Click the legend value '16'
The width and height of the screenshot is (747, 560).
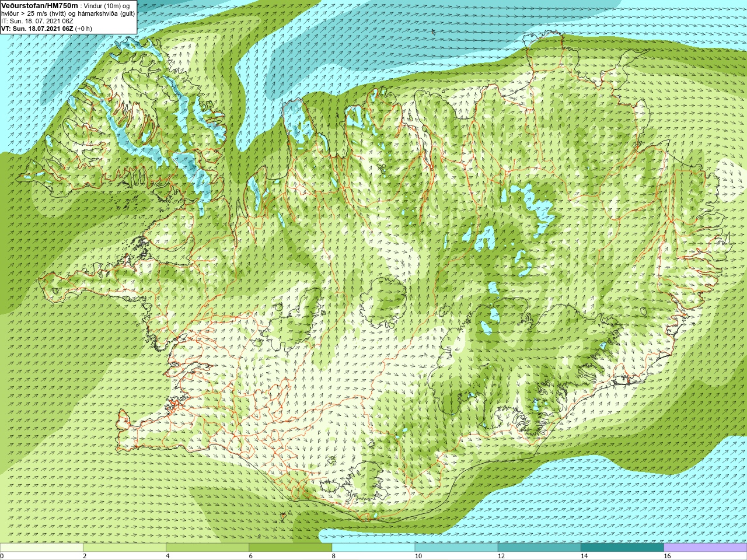666,556
